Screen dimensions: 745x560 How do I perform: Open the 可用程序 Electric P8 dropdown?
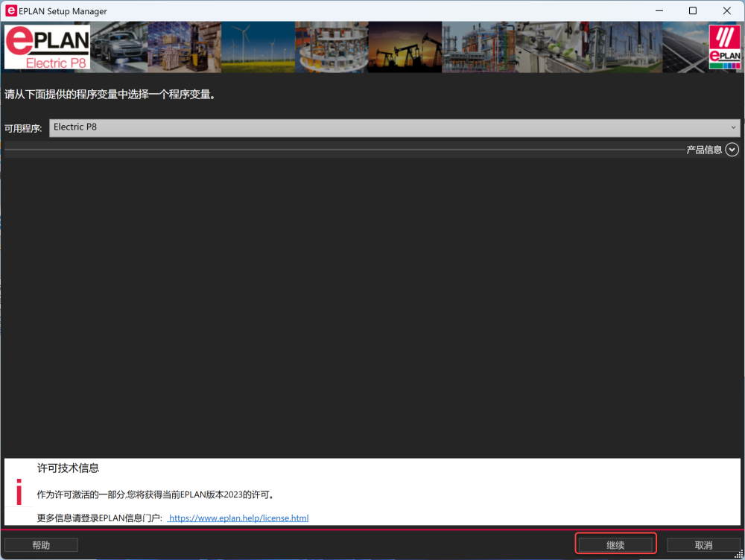coord(394,128)
